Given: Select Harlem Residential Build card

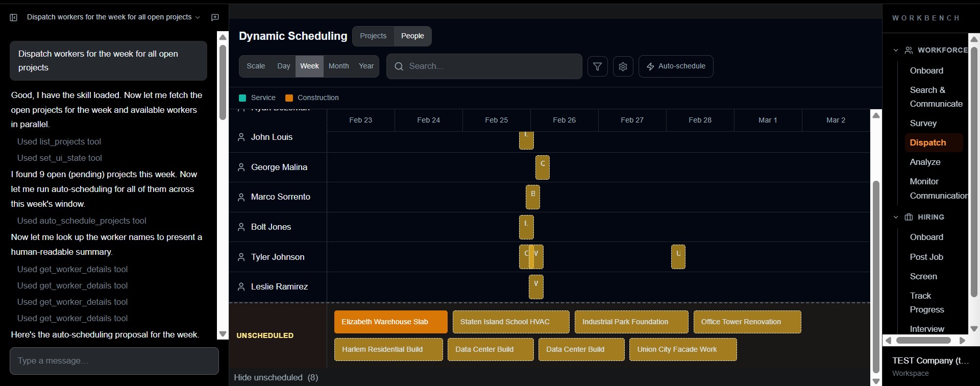Looking at the screenshot, I should (x=388, y=350).
